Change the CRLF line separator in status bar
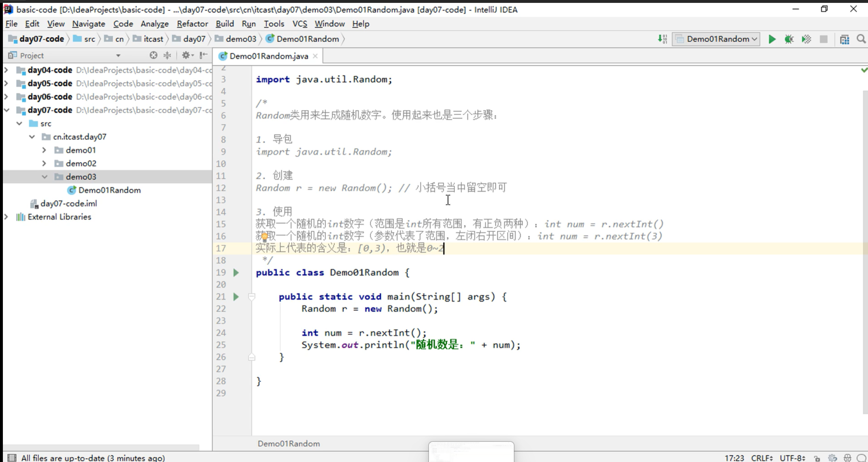The height and width of the screenshot is (462, 868). (x=762, y=458)
